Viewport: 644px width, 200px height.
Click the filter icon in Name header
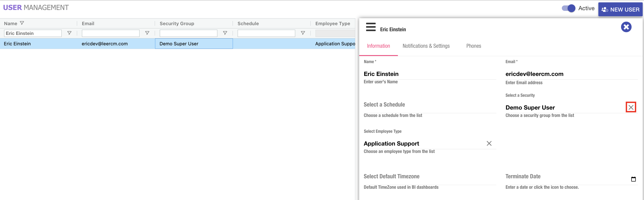(22, 23)
